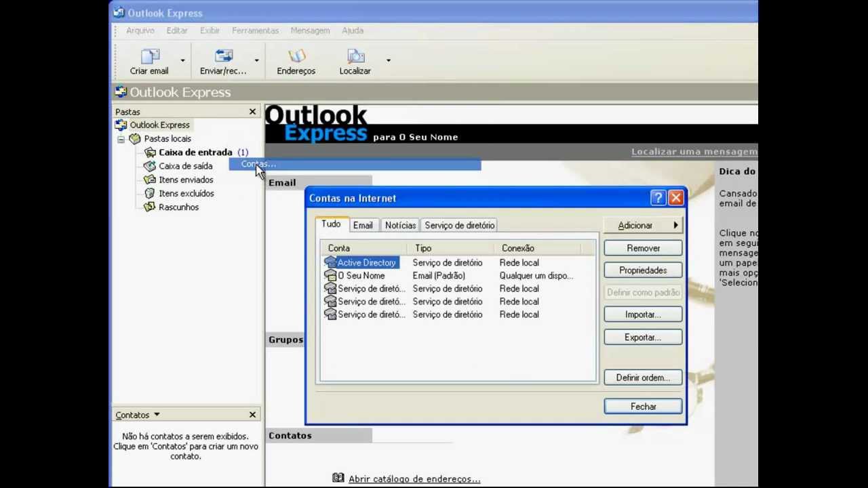Viewport: 868px width, 488px height.
Task: Open the Enviar/receber dropdown arrow
Action: (x=256, y=61)
